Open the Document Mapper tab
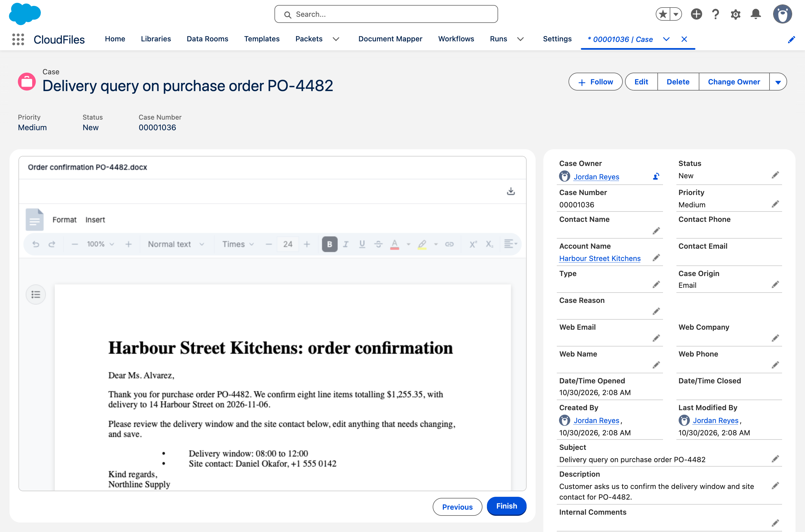The image size is (805, 532). 390,39
